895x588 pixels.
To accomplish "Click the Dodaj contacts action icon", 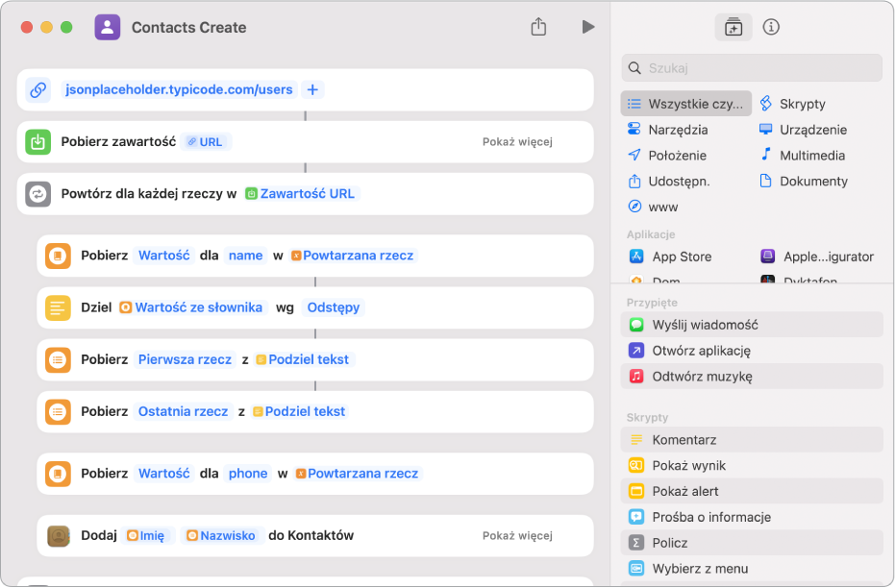I will pos(59,535).
